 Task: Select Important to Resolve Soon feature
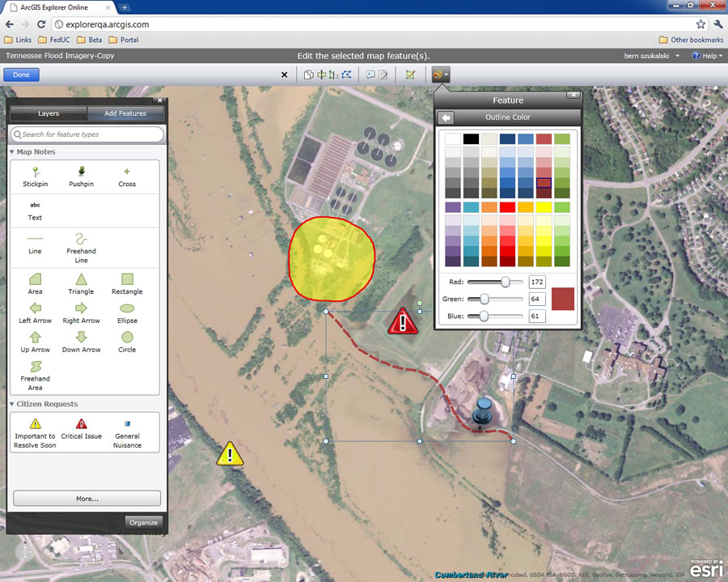[x=36, y=433]
